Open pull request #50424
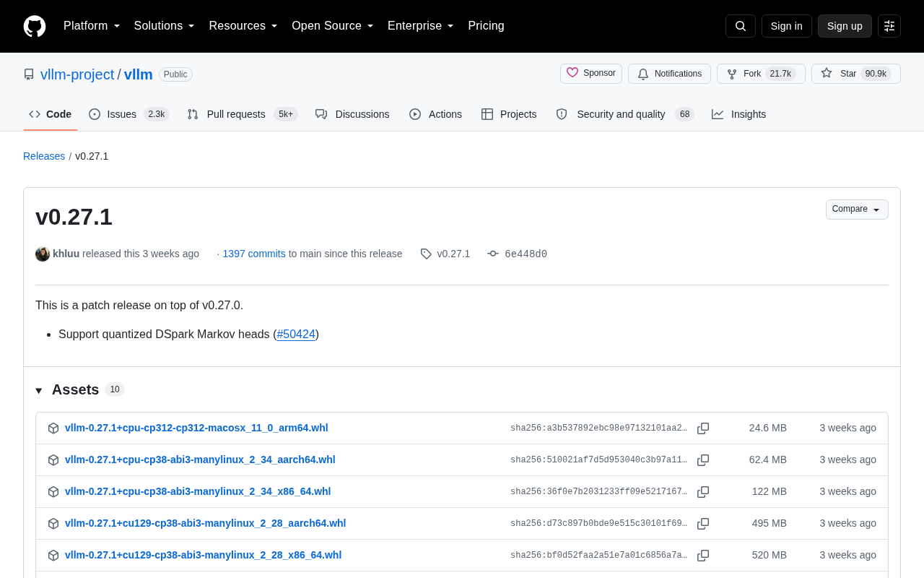Viewport: 924px width, 578px height. [296, 335]
